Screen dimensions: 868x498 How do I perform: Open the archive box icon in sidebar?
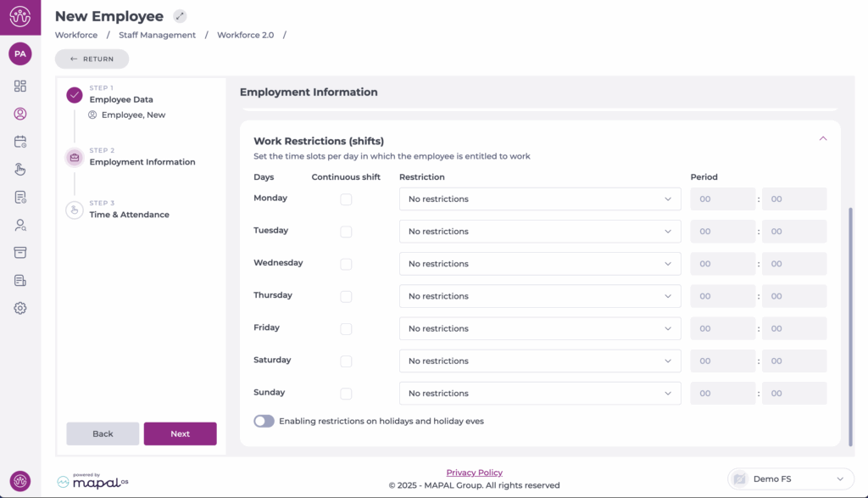pos(19,252)
